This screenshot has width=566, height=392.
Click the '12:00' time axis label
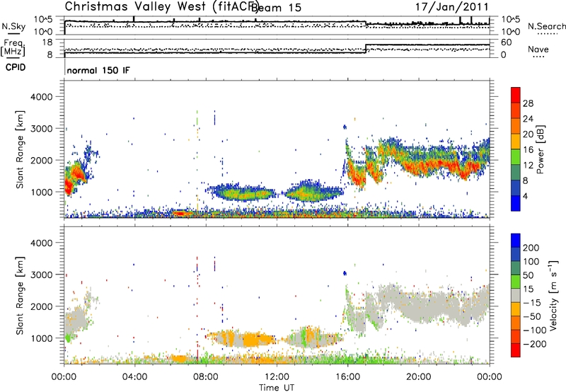click(277, 377)
